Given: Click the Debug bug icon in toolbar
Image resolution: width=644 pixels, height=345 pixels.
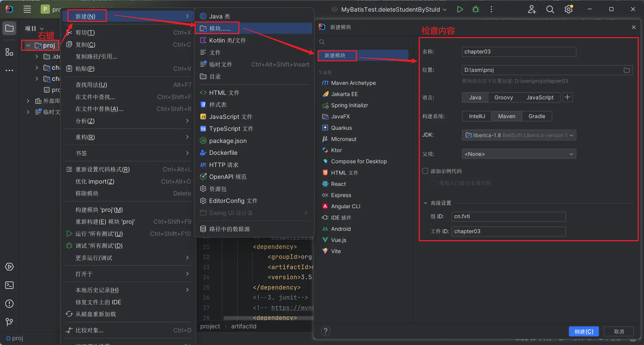Looking at the screenshot, I should point(475,10).
